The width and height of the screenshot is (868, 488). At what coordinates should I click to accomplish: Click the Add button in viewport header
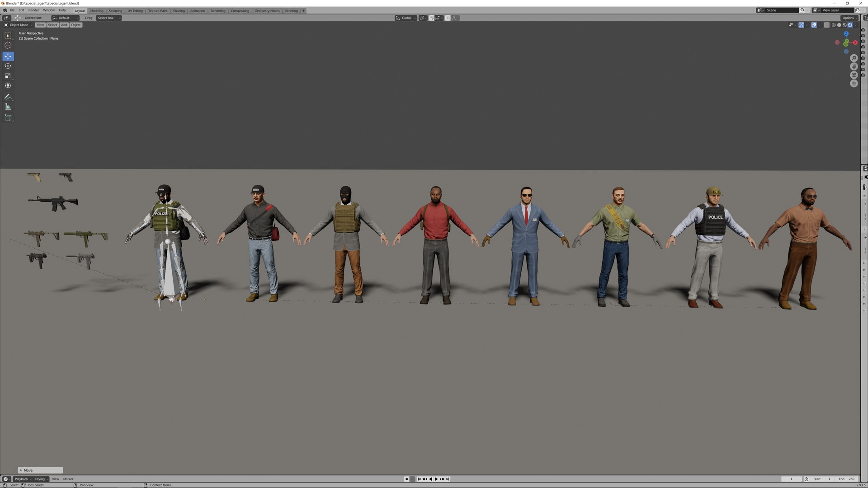click(x=64, y=25)
